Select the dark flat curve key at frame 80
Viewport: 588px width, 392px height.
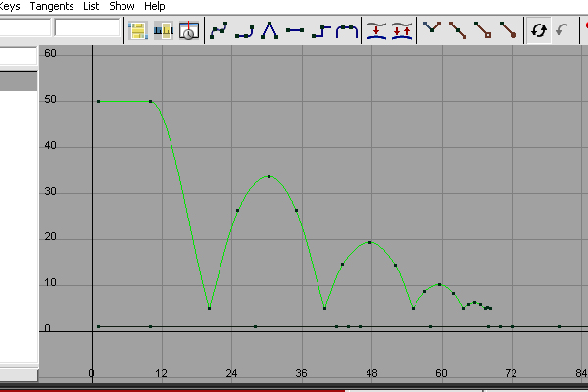tap(560, 326)
